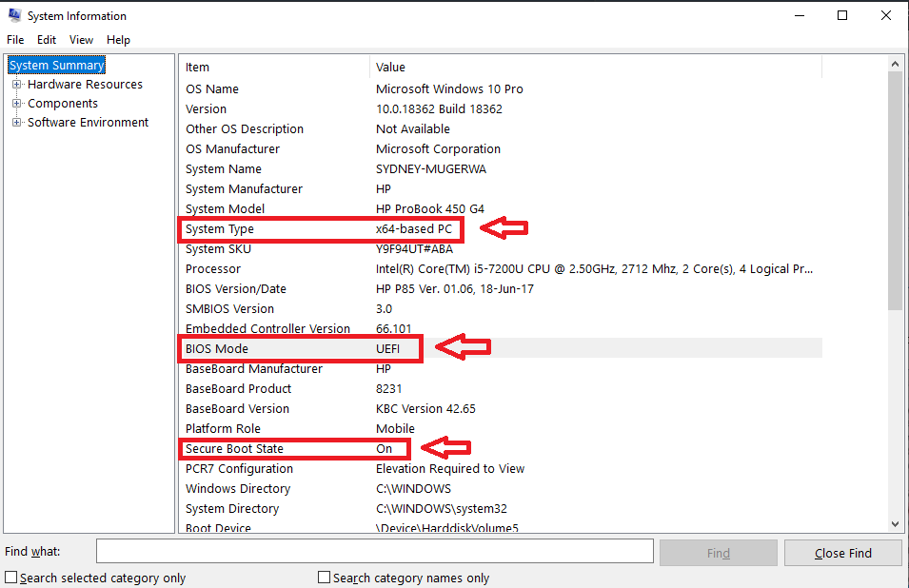The height and width of the screenshot is (588, 909).
Task: Click the Close Find button
Action: 843,553
